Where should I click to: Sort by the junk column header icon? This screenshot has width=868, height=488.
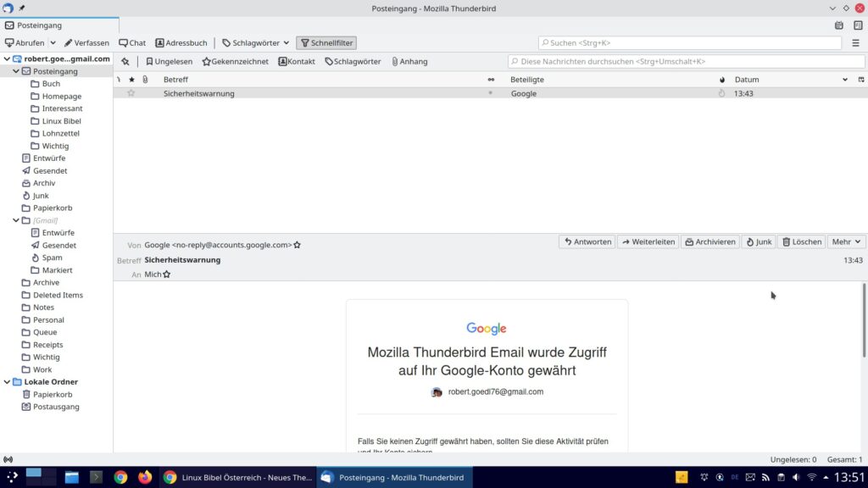click(x=722, y=80)
